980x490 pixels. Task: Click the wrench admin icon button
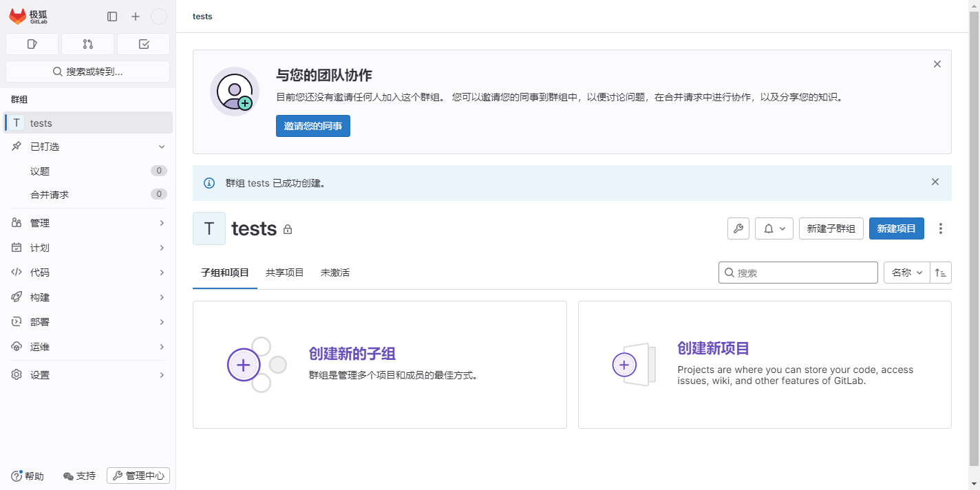(x=738, y=228)
